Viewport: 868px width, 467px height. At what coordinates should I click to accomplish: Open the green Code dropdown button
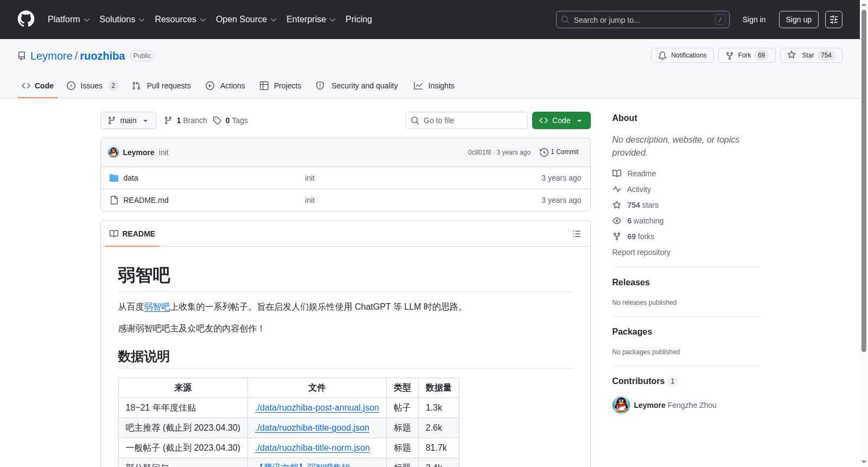pos(561,120)
